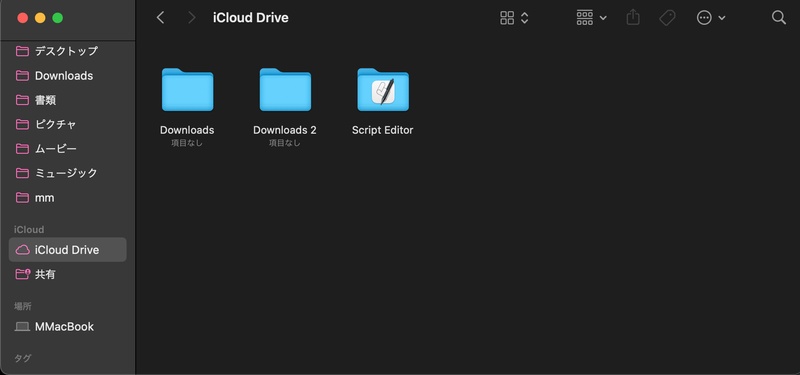
Task: Open 書類 in the sidebar
Action: [x=67, y=100]
